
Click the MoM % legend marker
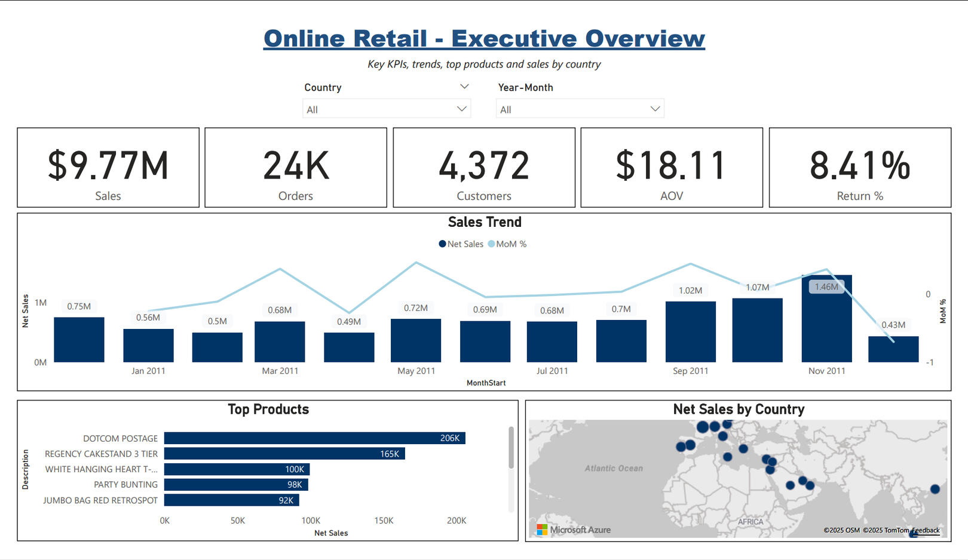tap(491, 244)
